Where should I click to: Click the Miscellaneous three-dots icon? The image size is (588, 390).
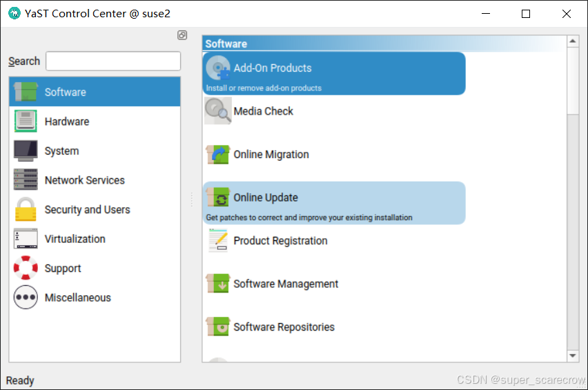(x=26, y=298)
